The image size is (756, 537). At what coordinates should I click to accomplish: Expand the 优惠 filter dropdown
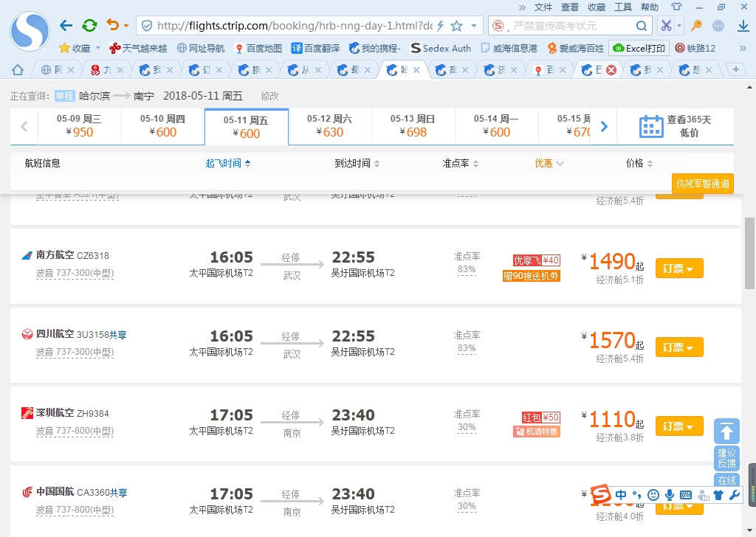click(549, 163)
